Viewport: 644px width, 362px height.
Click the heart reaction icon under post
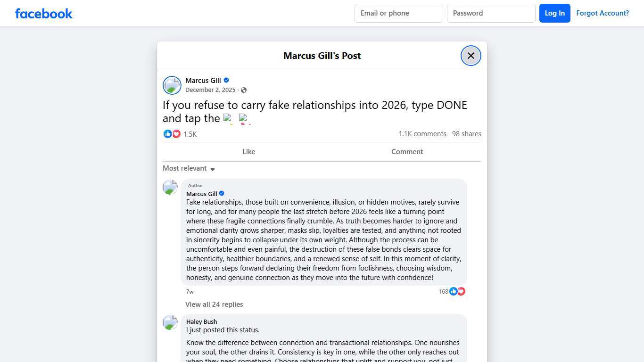pos(176,134)
